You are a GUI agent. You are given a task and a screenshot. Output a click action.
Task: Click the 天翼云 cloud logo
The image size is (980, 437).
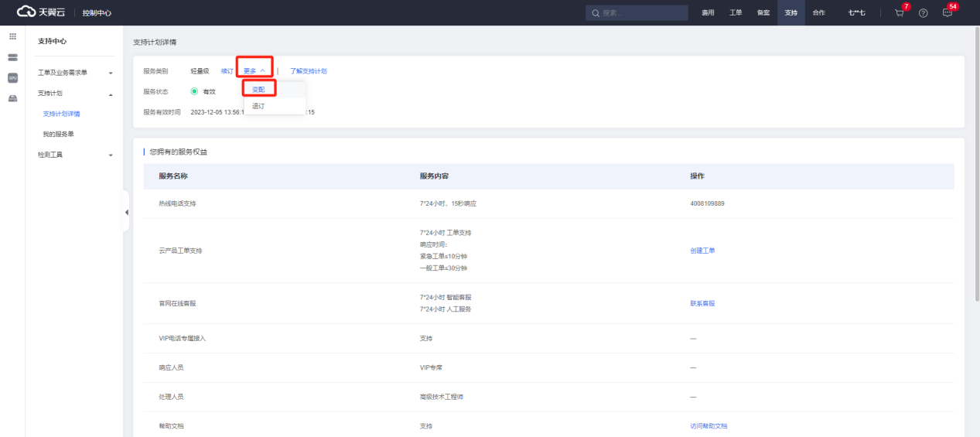click(x=41, y=12)
